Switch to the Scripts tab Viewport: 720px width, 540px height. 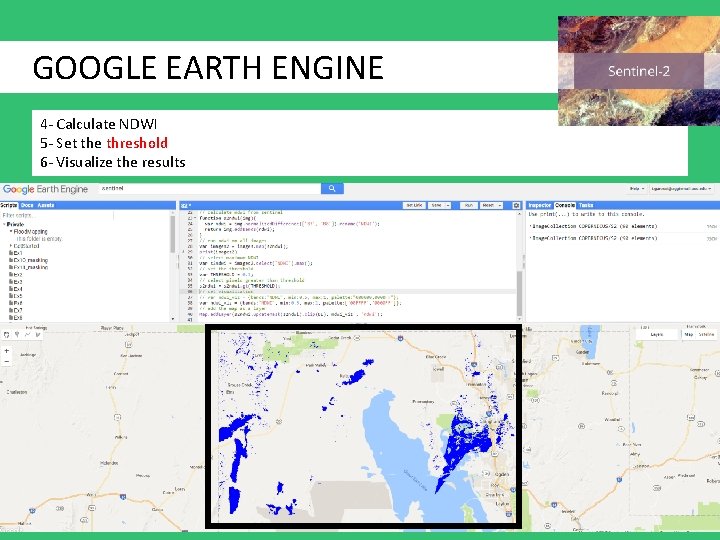point(9,205)
